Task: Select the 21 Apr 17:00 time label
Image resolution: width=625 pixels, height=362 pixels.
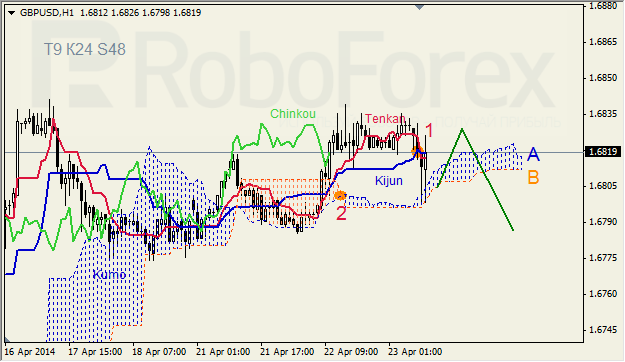Action: (287, 352)
